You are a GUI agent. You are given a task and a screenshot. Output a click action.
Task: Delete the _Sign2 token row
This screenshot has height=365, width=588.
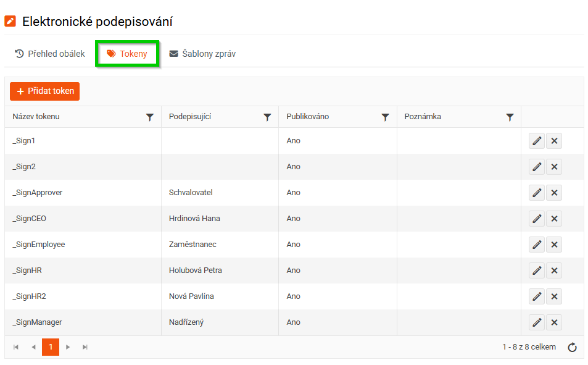tap(554, 167)
